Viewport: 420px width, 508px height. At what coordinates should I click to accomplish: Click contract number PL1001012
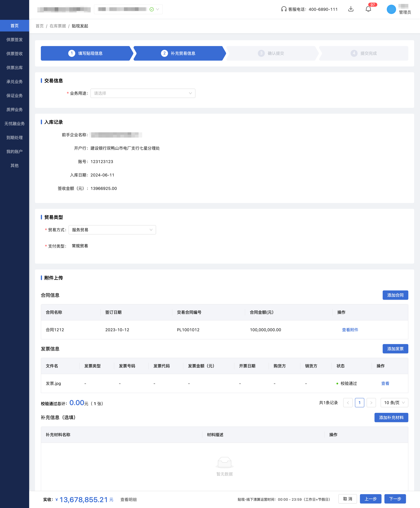[x=188, y=330]
